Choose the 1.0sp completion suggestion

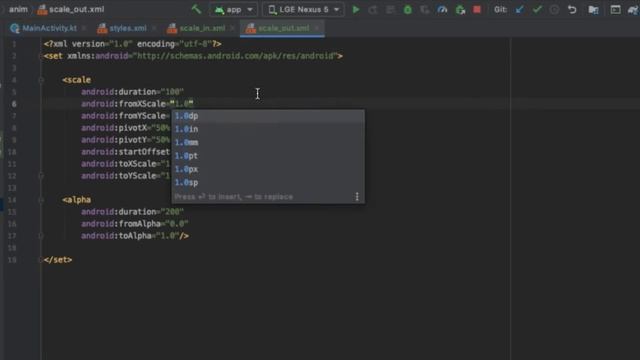click(268, 182)
